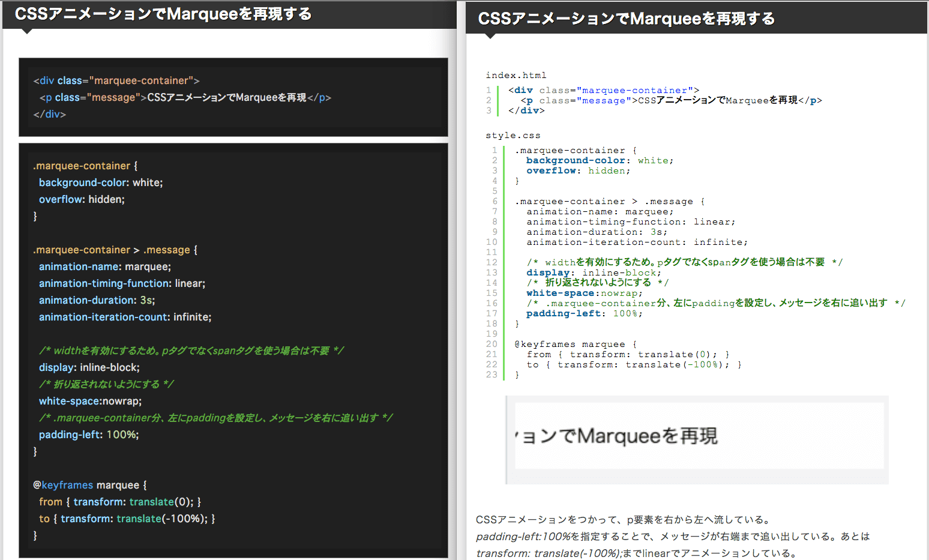Viewport: 929px width, 560px height.
Task: Click the scrolling marquee demo preview image
Action: click(x=697, y=440)
